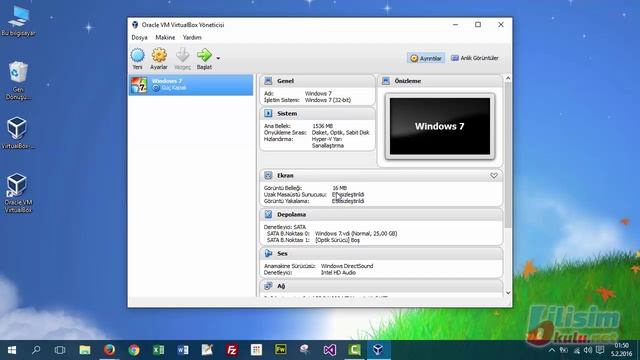640x360 pixels.
Task: Select the VirtualBox installer desktop icon
Action: pyautogui.click(x=18, y=133)
